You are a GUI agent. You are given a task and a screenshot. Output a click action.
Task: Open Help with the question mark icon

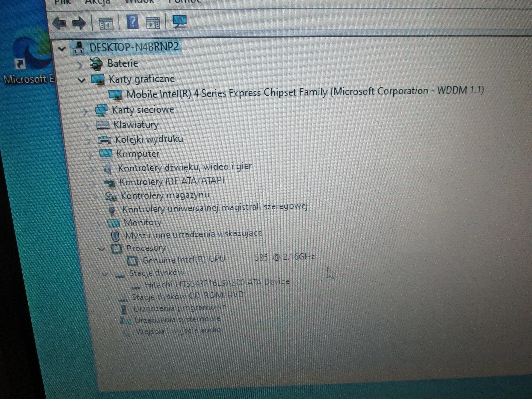(133, 22)
